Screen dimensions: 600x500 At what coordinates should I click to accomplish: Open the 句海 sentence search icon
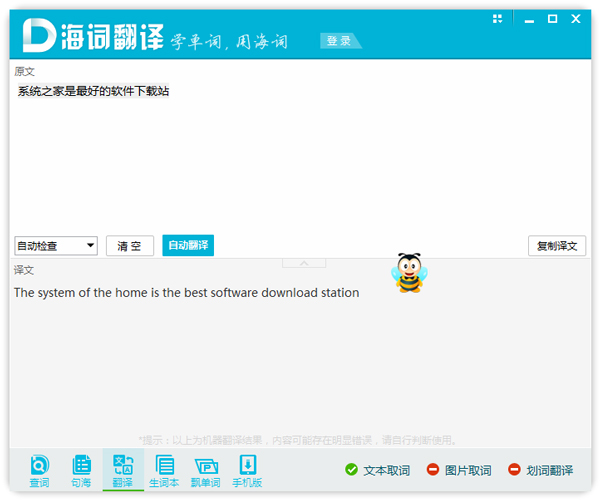[x=81, y=469]
